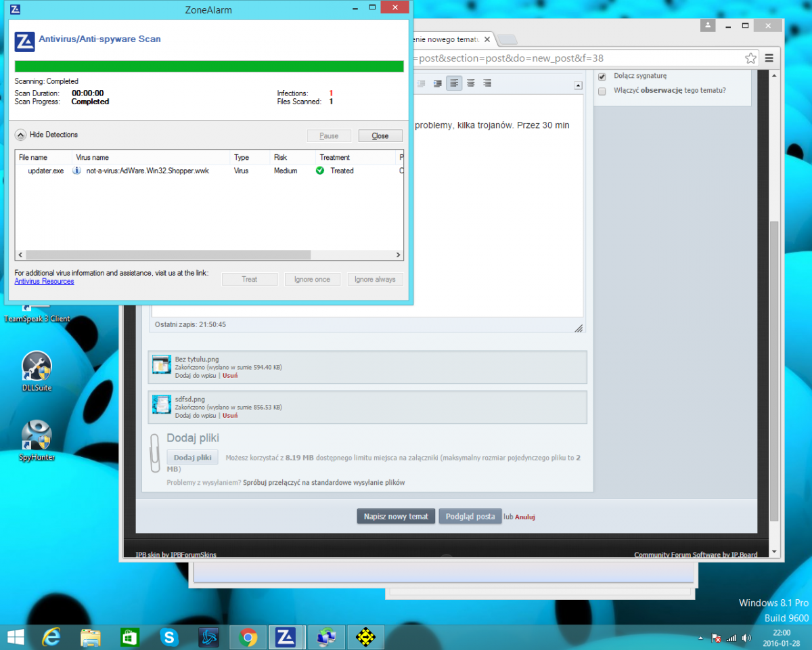Click the Dodaj pliki button

pyautogui.click(x=193, y=458)
